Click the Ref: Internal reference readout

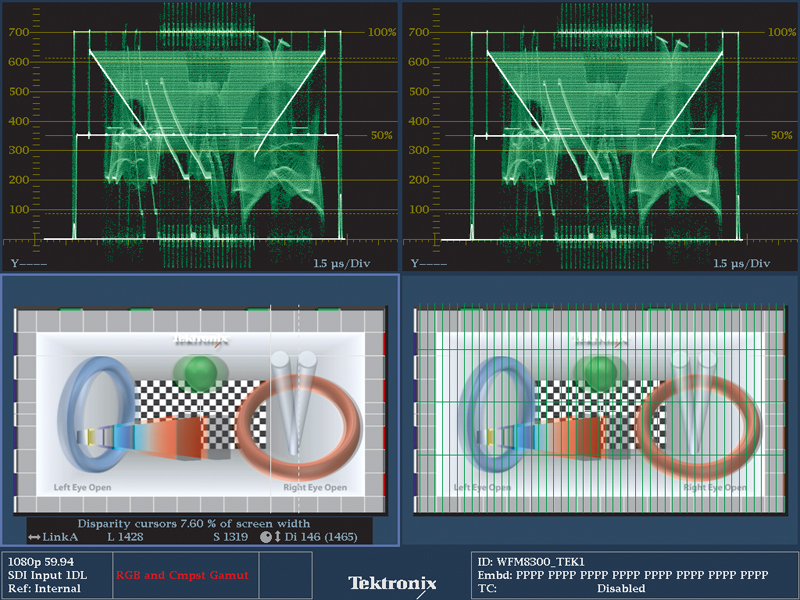point(41,588)
